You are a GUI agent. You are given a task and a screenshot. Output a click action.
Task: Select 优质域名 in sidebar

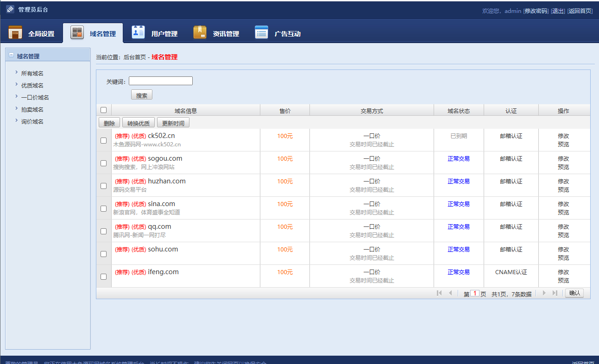tap(32, 85)
